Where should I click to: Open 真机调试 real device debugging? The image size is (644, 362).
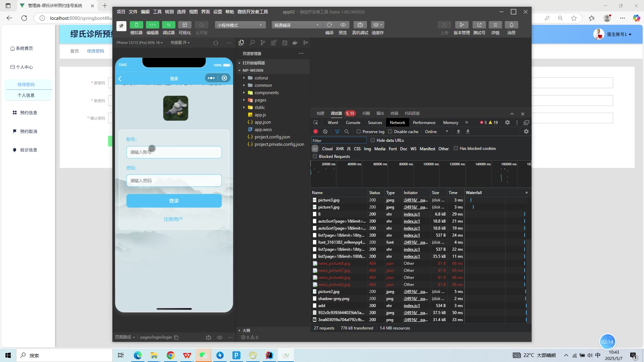tap(360, 25)
